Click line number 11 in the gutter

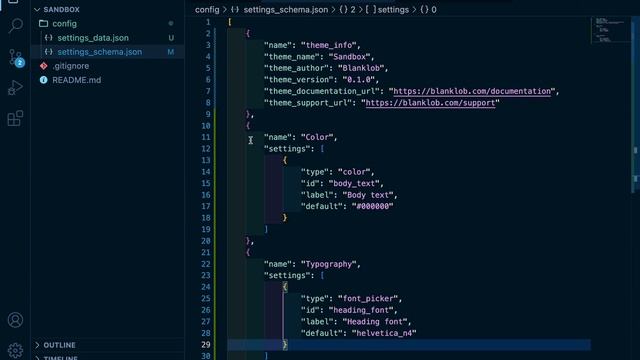click(x=206, y=137)
